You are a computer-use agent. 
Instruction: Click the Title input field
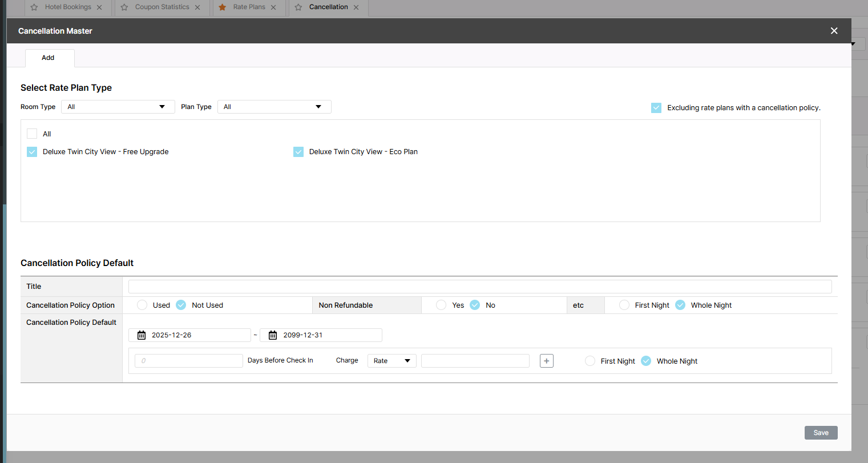coord(479,287)
